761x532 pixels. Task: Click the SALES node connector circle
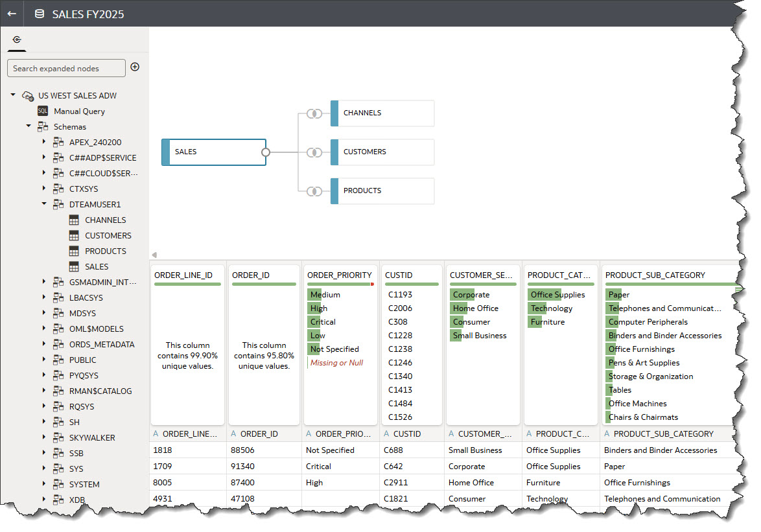(266, 152)
